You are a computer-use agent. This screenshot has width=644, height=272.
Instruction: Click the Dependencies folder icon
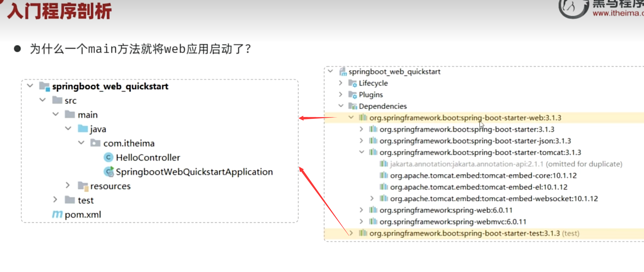click(x=353, y=106)
